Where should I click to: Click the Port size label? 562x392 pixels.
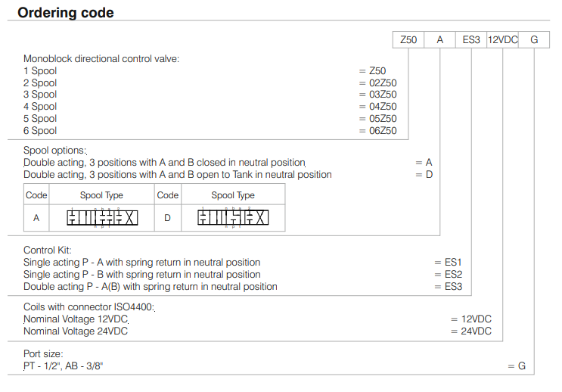pyautogui.click(x=43, y=353)
